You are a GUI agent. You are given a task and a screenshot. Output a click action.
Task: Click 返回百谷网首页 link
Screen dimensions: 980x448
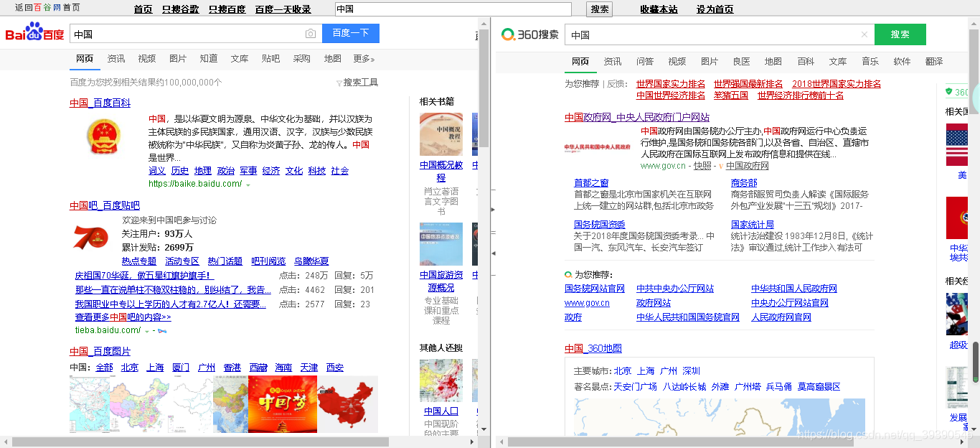pyautogui.click(x=47, y=8)
